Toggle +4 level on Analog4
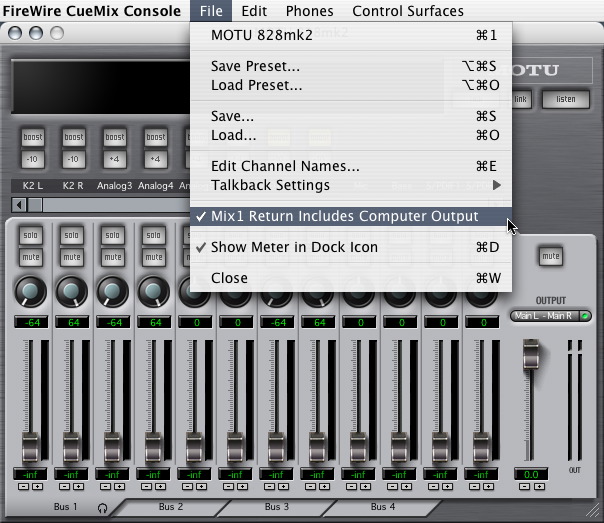 tap(156, 159)
